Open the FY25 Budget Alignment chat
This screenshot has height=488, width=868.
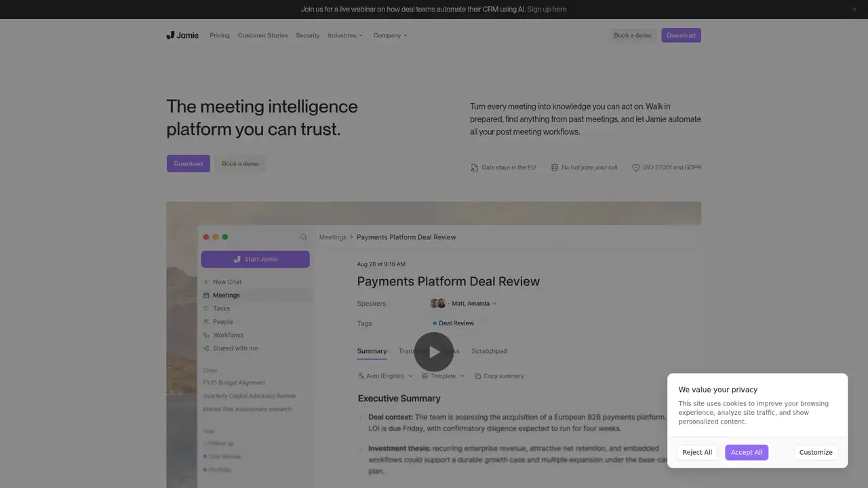[234, 383]
